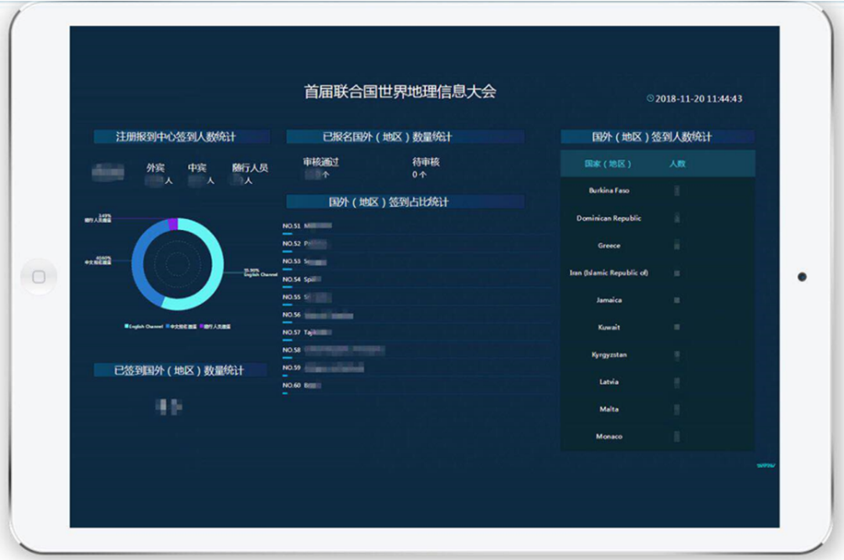Image resolution: width=844 pixels, height=560 pixels.
Task: Click the NO.57 ranking row
Action: (417, 333)
